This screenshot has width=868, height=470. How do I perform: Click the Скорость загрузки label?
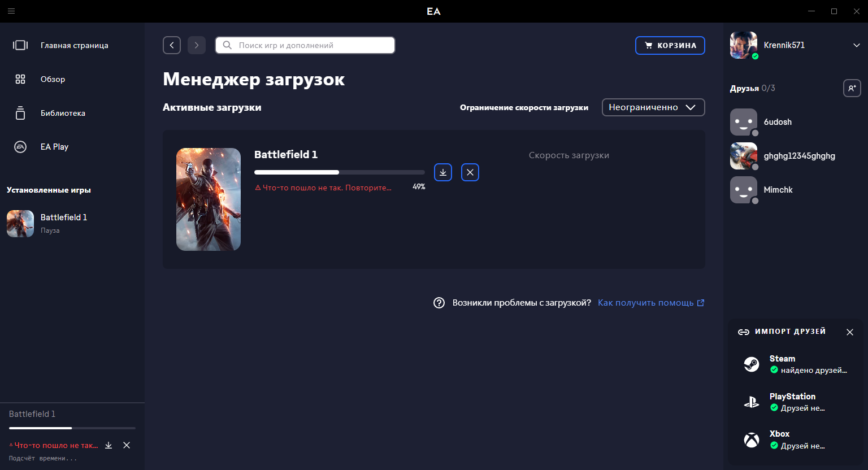[x=569, y=155]
